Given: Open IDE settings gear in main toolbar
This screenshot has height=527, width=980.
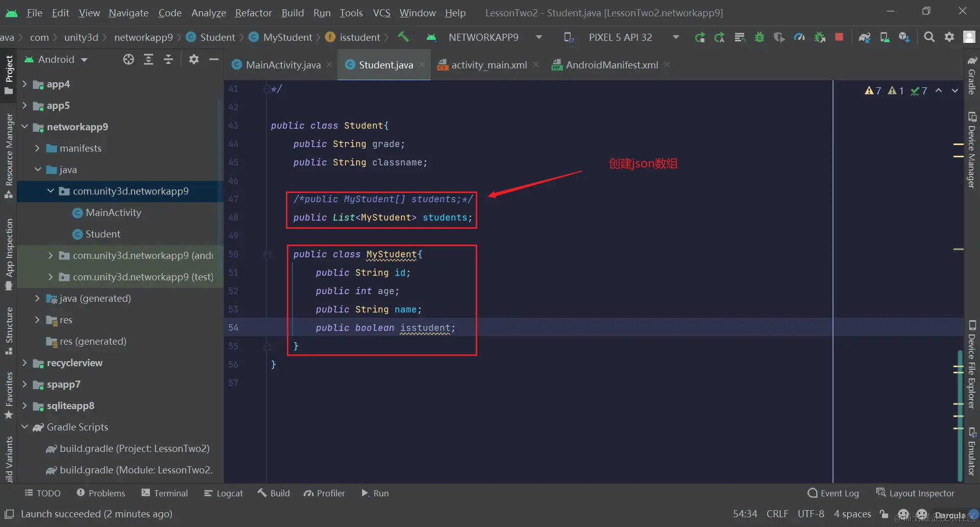Looking at the screenshot, I should coord(949,37).
